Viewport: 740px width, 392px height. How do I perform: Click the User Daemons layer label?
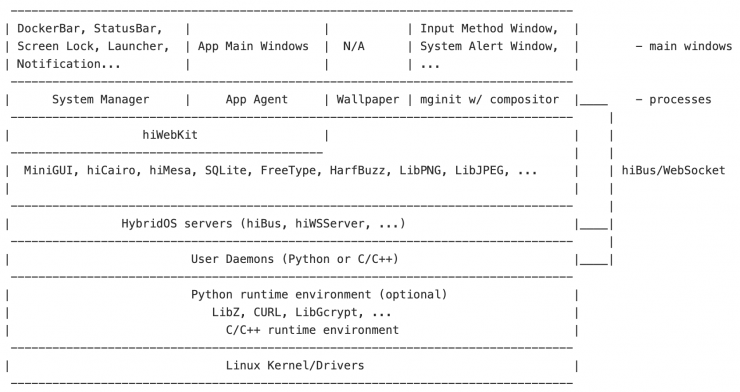point(294,259)
